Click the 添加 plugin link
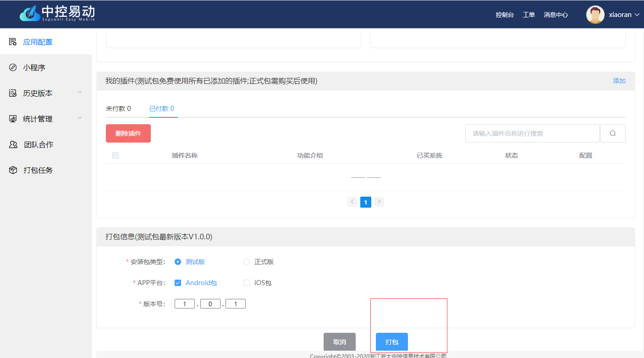 click(x=619, y=81)
